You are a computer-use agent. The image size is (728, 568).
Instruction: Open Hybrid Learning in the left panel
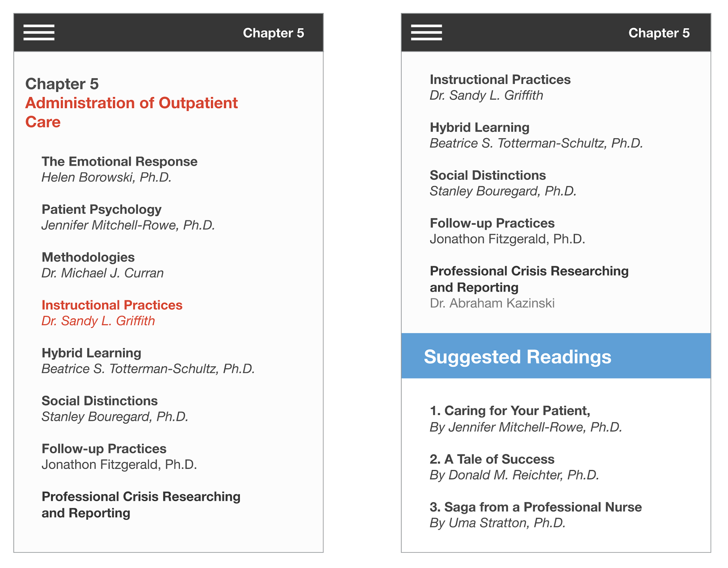pos(91,353)
